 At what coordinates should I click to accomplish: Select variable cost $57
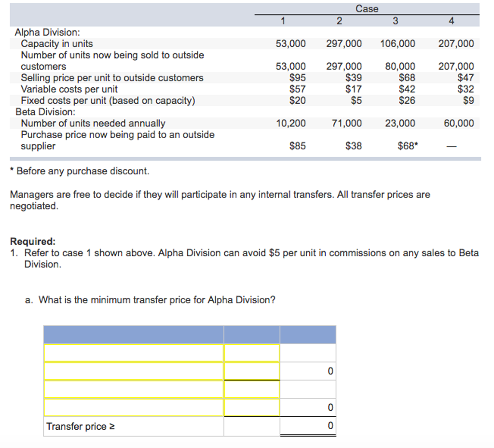297,89
